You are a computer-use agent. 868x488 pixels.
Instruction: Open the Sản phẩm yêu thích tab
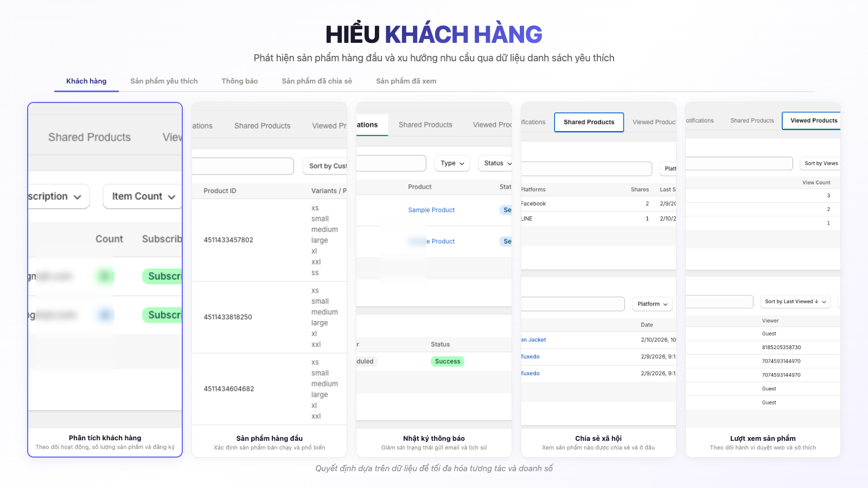(164, 81)
